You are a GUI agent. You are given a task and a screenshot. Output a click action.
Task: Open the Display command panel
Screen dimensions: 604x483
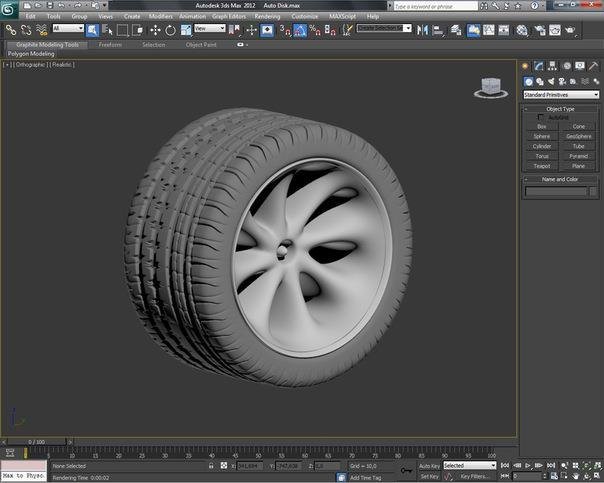pyautogui.click(x=580, y=66)
